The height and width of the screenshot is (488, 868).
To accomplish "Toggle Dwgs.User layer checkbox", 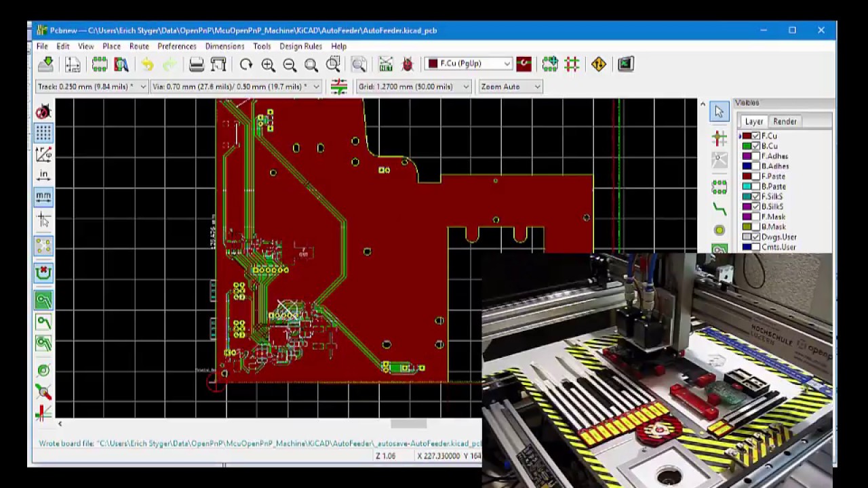I will click(755, 237).
